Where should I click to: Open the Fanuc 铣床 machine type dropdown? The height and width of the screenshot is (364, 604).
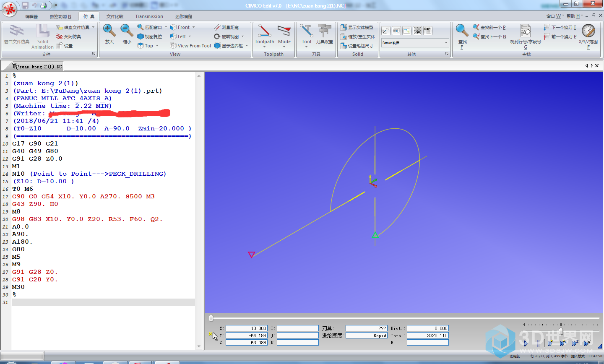point(415,43)
